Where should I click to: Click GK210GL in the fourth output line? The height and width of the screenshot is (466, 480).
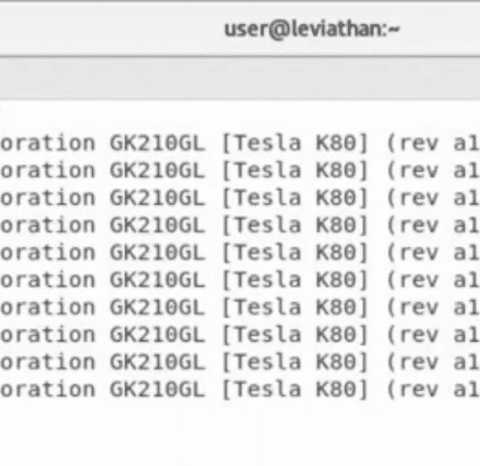coord(157,226)
